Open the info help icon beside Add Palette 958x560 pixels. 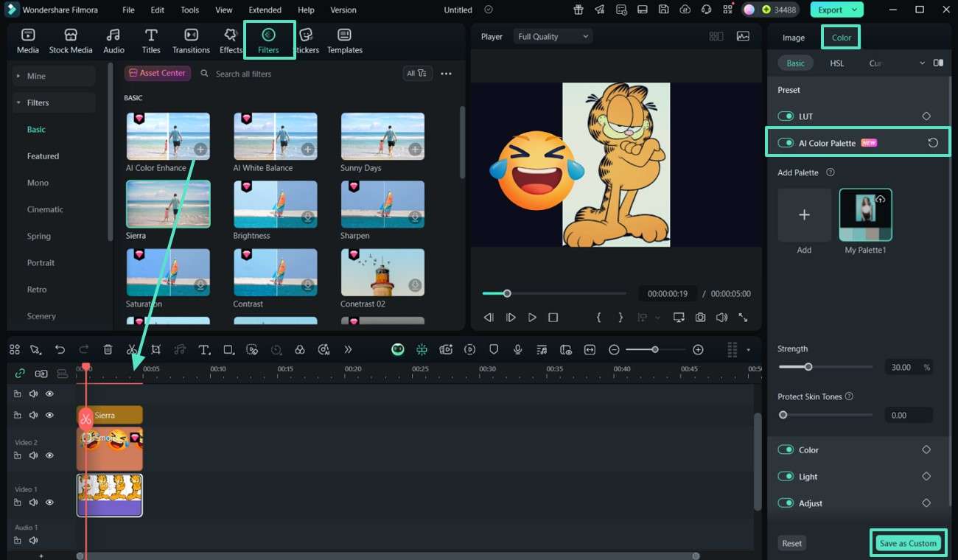click(x=831, y=172)
